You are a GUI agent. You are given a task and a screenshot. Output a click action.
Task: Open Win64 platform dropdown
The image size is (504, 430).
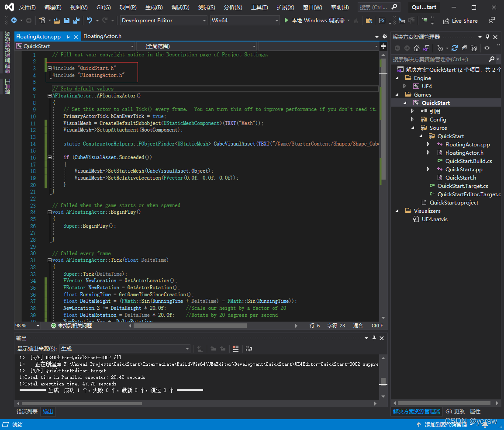click(245, 21)
